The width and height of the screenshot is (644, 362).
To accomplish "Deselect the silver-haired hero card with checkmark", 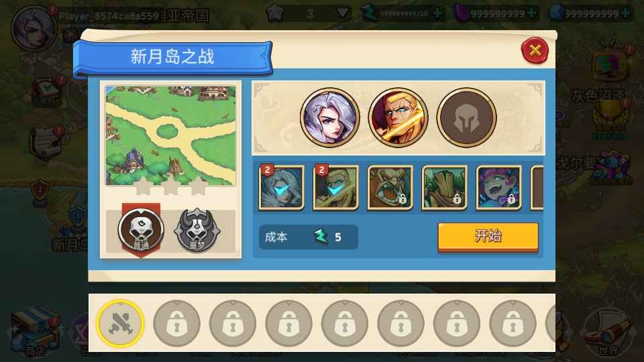I will [281, 188].
